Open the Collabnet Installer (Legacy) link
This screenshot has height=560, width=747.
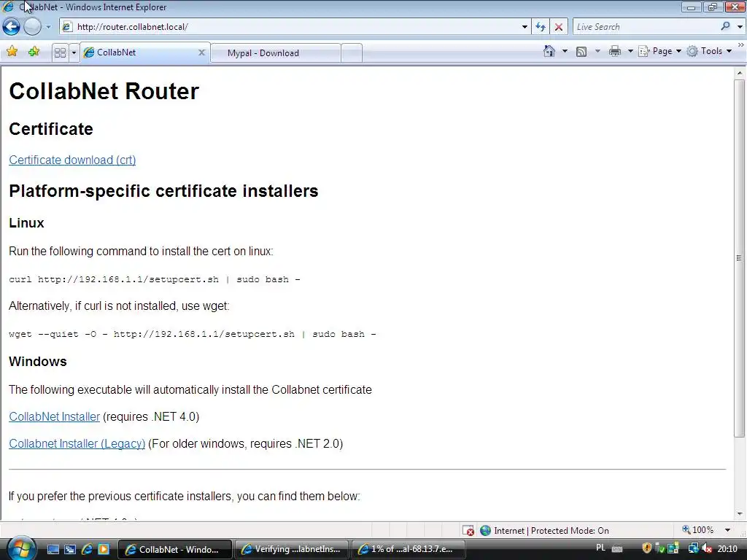click(x=77, y=444)
